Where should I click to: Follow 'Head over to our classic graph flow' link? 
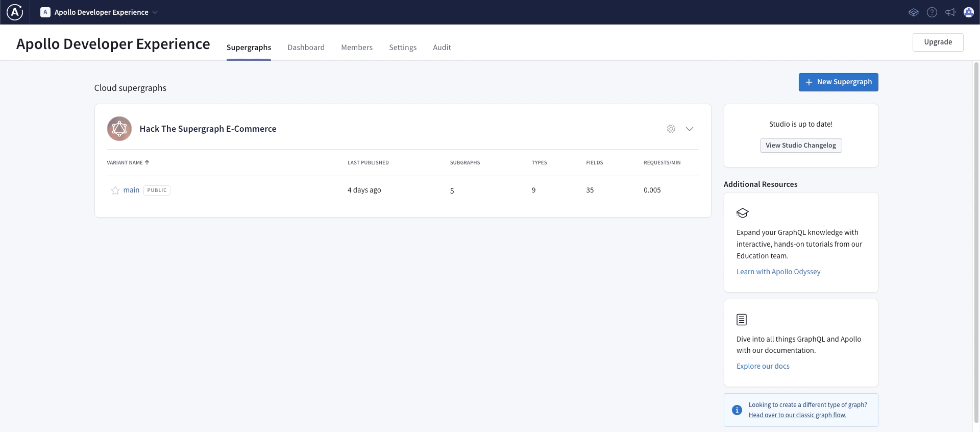pyautogui.click(x=797, y=415)
